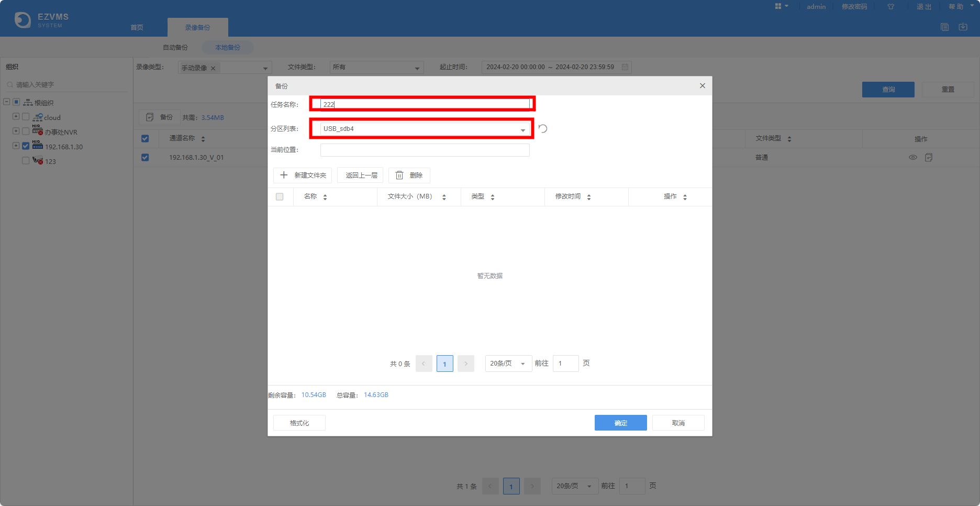Viewport: 980px width, 506px height.
Task: Uncheck the 192.168.1.30 device checkbox
Action: coord(25,146)
